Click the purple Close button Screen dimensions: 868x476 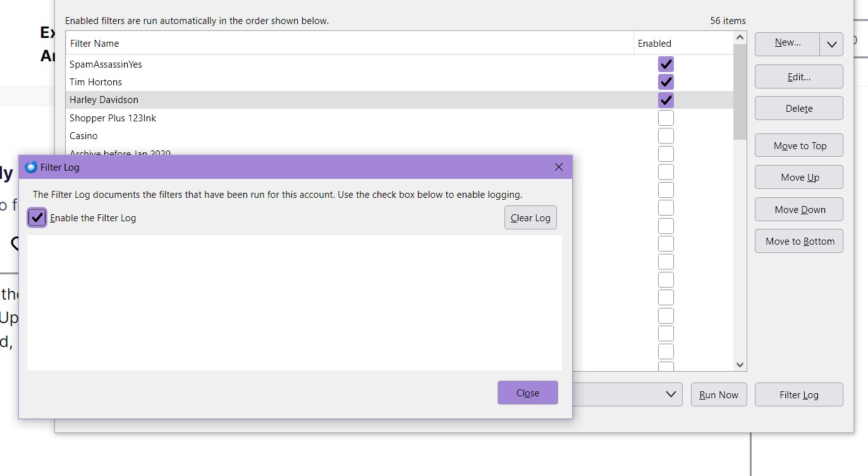pyautogui.click(x=527, y=393)
